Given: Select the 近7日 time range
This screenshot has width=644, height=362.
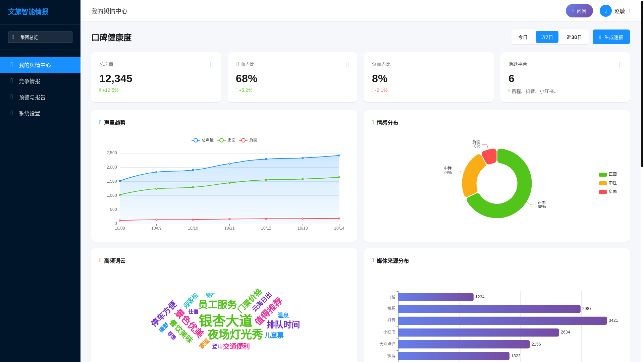Looking at the screenshot, I should pyautogui.click(x=547, y=37).
